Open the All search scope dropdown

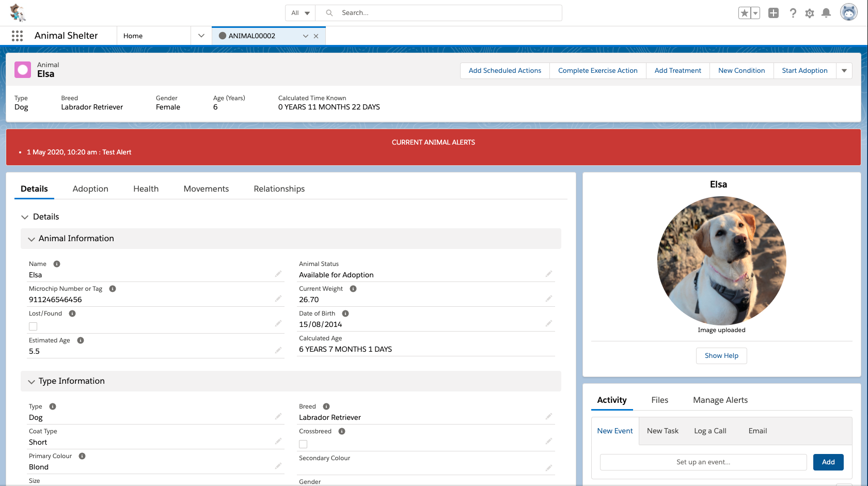(x=301, y=13)
